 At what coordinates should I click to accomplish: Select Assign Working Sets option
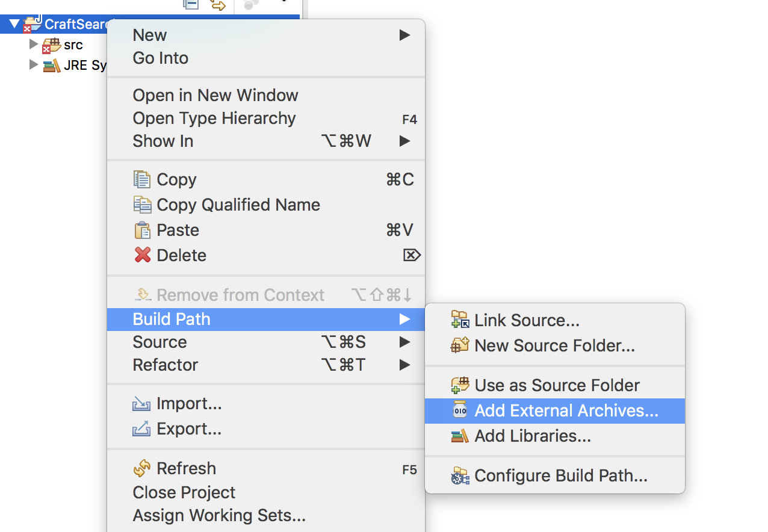pyautogui.click(x=218, y=515)
